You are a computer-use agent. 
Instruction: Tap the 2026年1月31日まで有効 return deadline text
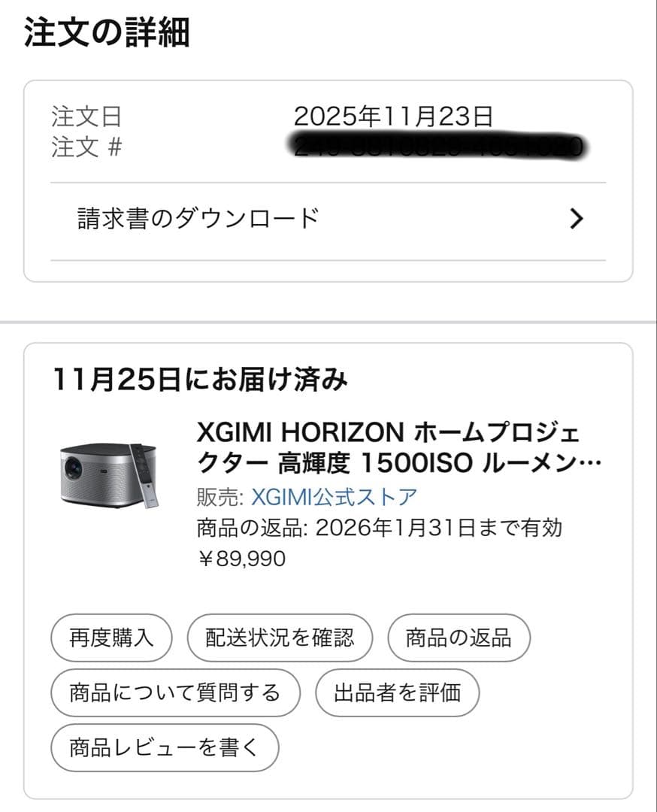coord(439,528)
